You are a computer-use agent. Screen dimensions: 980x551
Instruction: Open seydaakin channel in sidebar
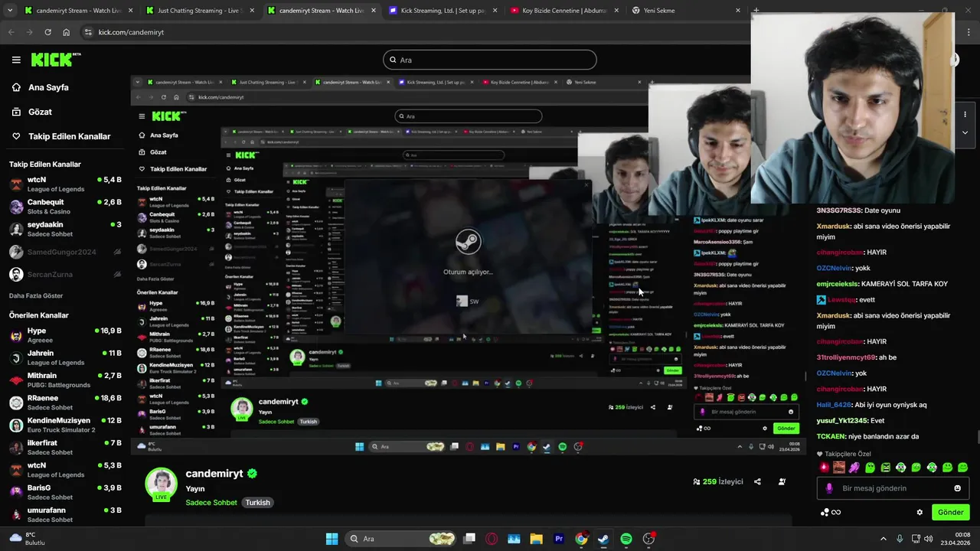(x=65, y=229)
